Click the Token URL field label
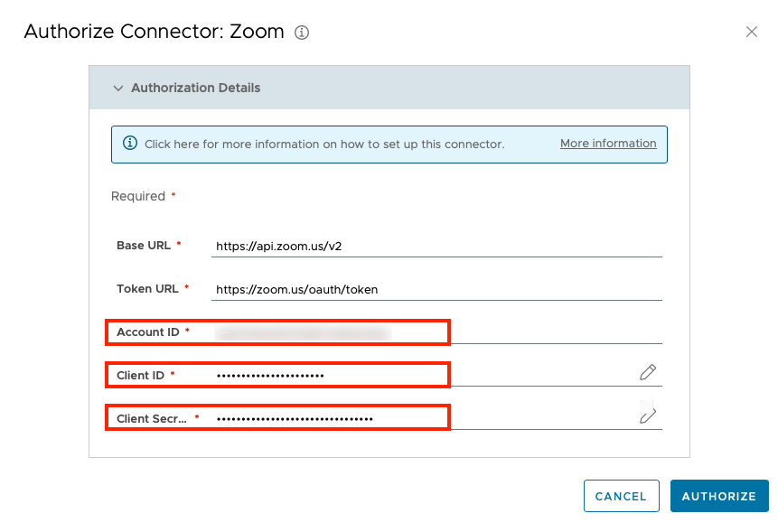The image size is (778, 532). click(x=147, y=289)
